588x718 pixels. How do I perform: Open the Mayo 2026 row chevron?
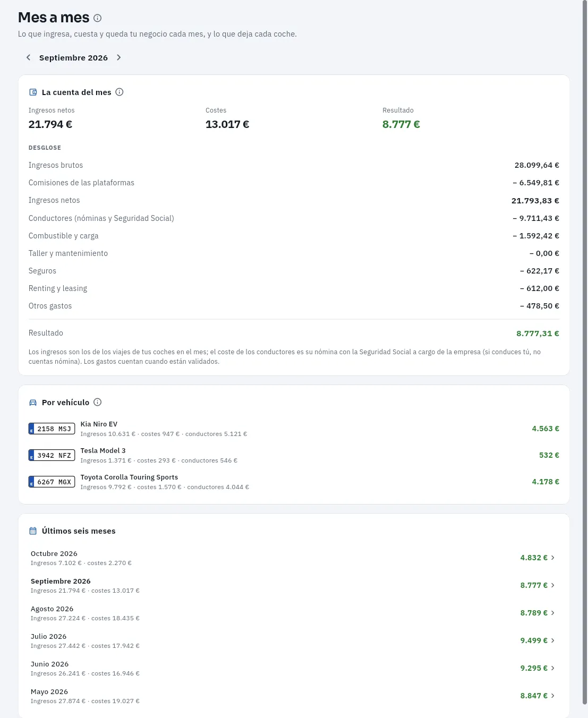coord(553,696)
